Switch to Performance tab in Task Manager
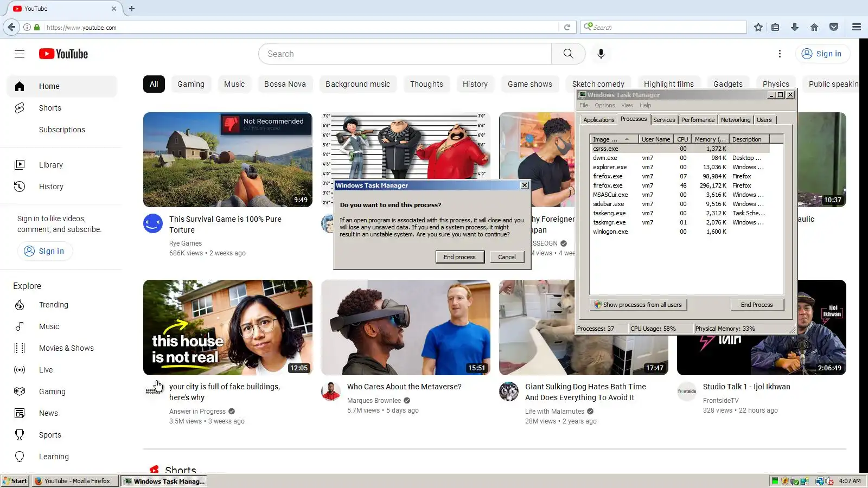The height and width of the screenshot is (488, 868). click(698, 120)
